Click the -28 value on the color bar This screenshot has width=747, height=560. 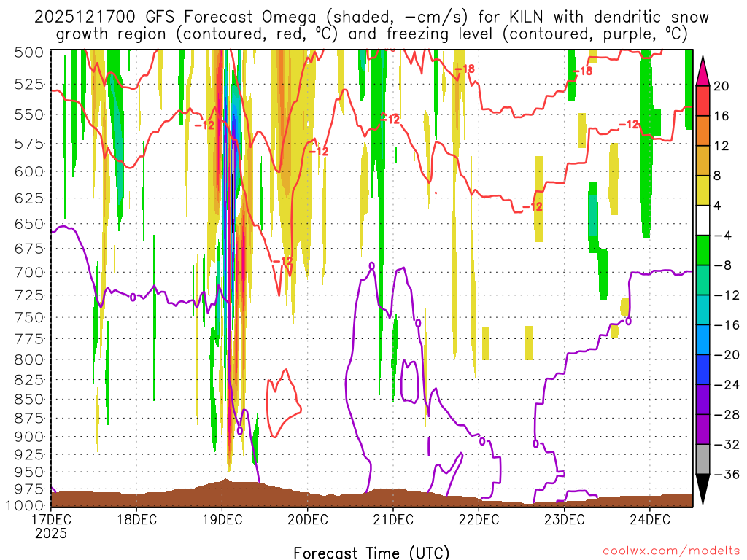pos(727,415)
